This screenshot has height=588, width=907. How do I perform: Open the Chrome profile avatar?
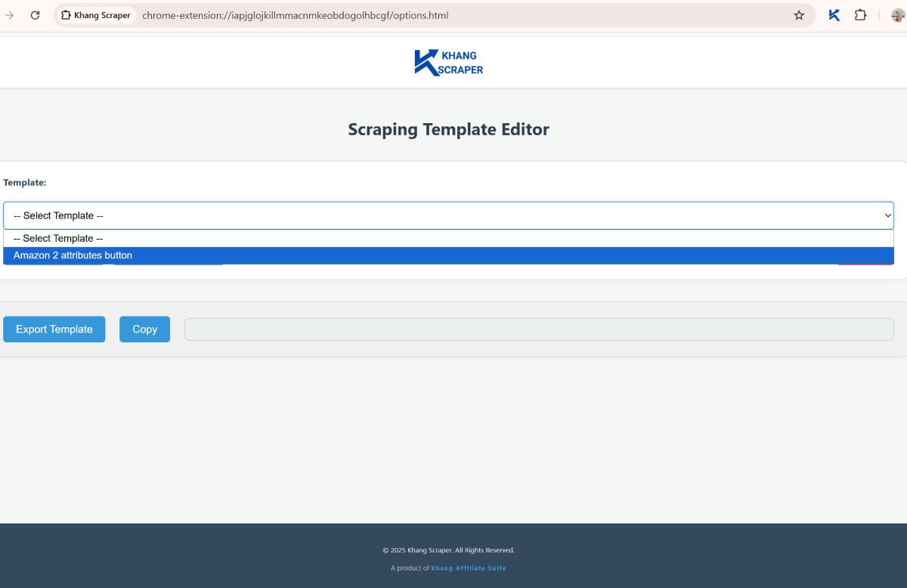896,14
